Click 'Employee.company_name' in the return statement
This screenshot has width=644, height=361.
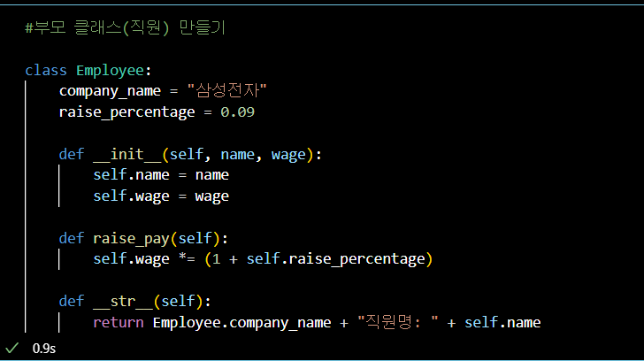point(241,323)
